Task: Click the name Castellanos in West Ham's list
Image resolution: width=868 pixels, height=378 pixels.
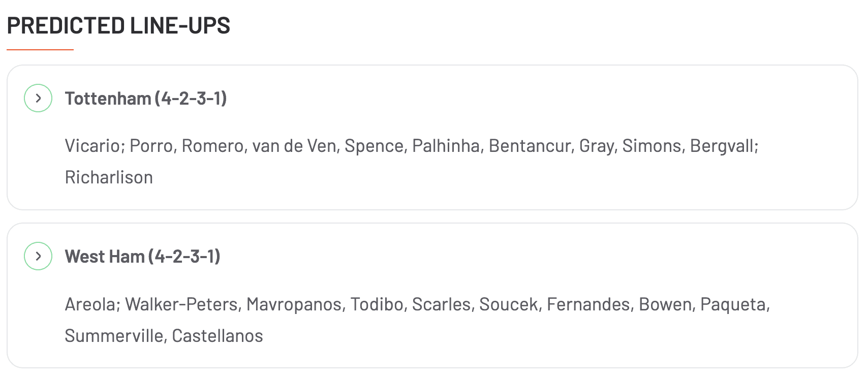Action: [218, 336]
